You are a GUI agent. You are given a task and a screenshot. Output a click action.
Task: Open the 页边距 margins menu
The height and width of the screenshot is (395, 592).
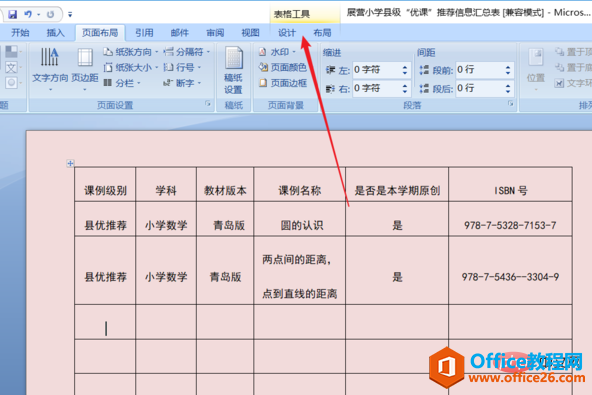click(85, 69)
